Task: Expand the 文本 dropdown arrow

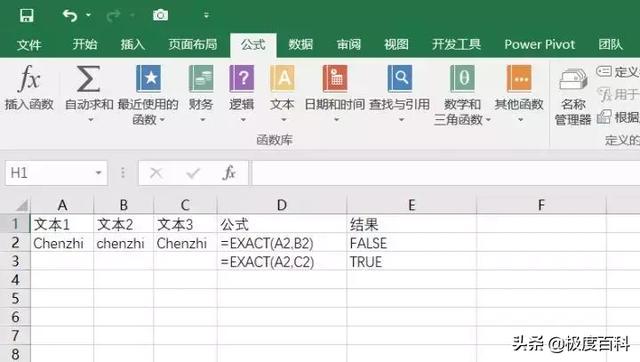Action: [284, 120]
